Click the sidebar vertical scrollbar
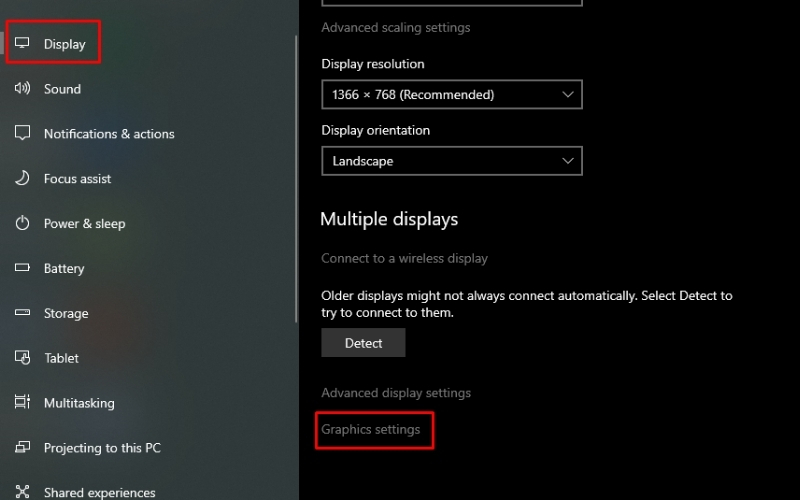800x500 pixels. pyautogui.click(x=296, y=180)
